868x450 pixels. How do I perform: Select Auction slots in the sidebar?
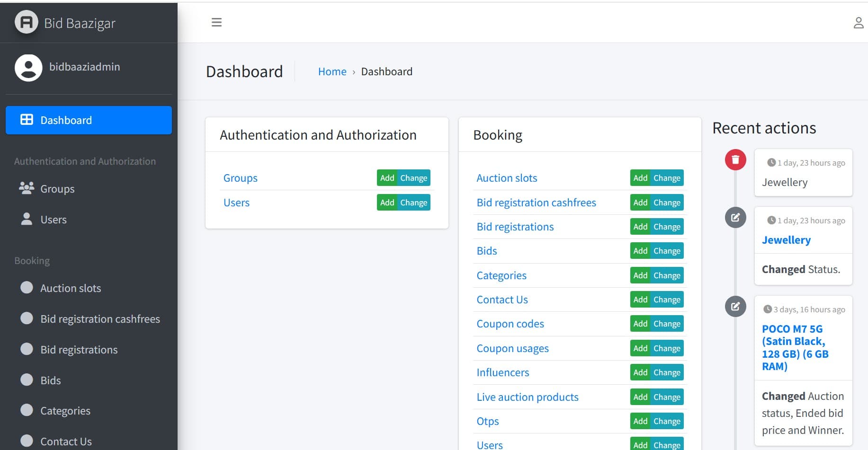click(x=71, y=288)
